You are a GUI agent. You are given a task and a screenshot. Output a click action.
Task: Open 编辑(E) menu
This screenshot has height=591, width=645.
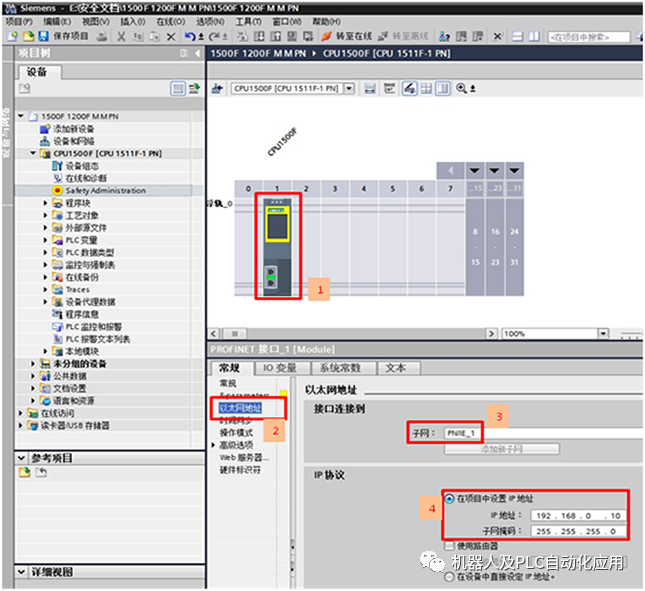point(57,21)
